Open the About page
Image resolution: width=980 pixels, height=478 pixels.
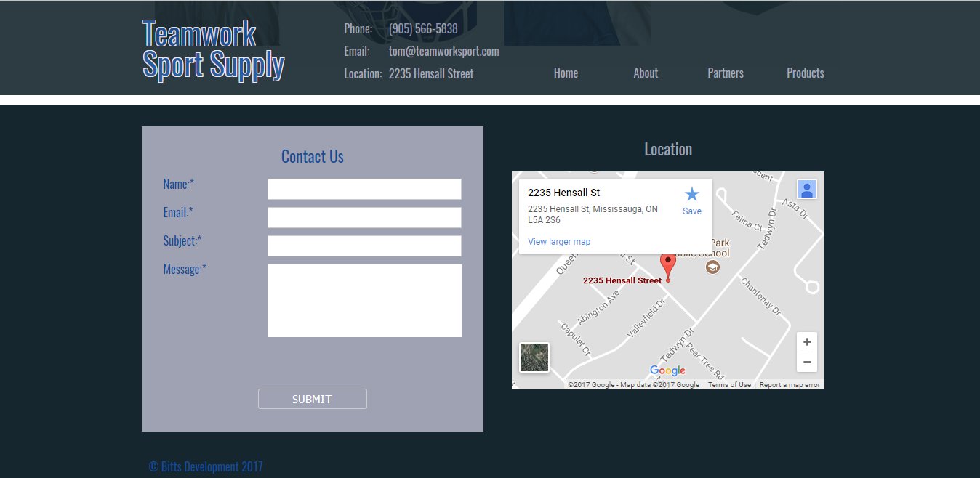646,73
